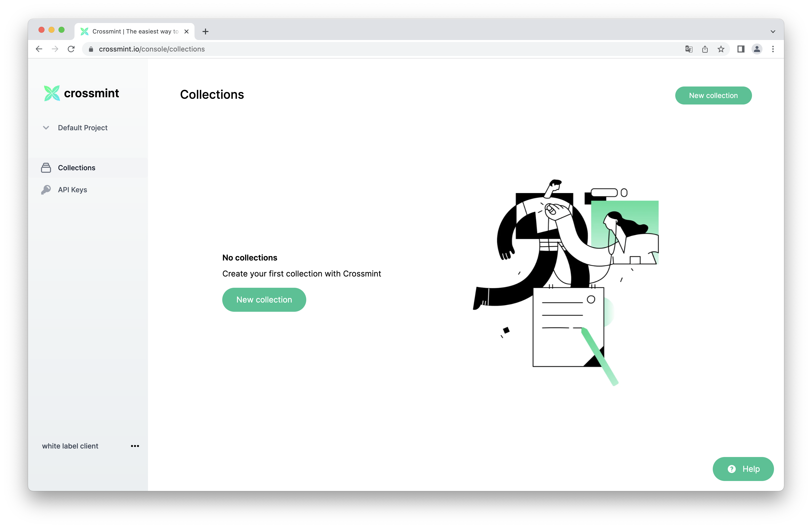Click the API Keys key icon
The width and height of the screenshot is (812, 528).
[46, 190]
